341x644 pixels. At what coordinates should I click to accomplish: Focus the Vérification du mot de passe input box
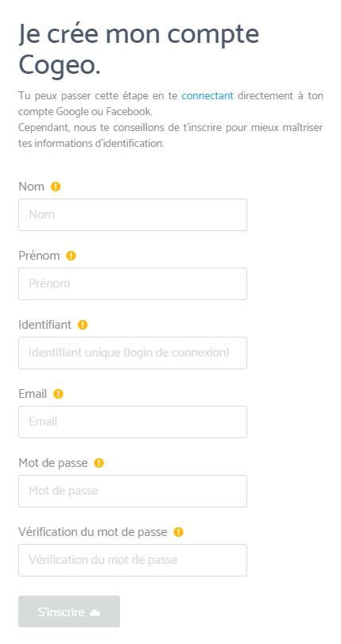[133, 560]
